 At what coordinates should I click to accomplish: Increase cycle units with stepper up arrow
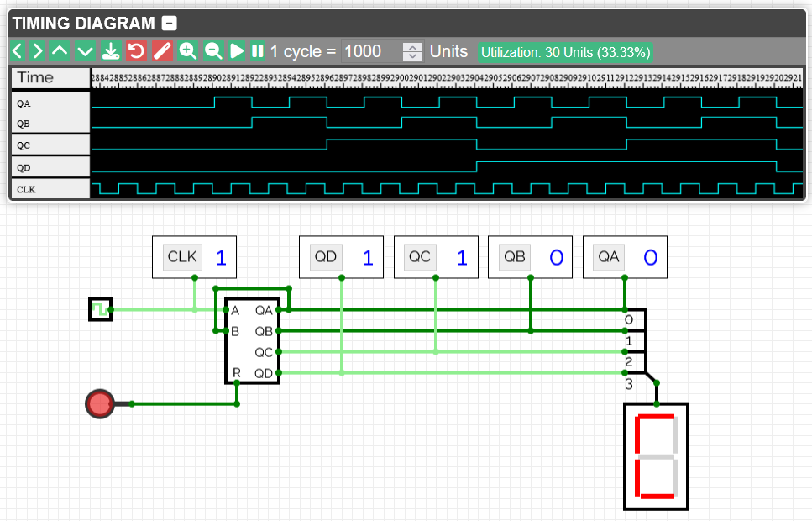coord(411,47)
